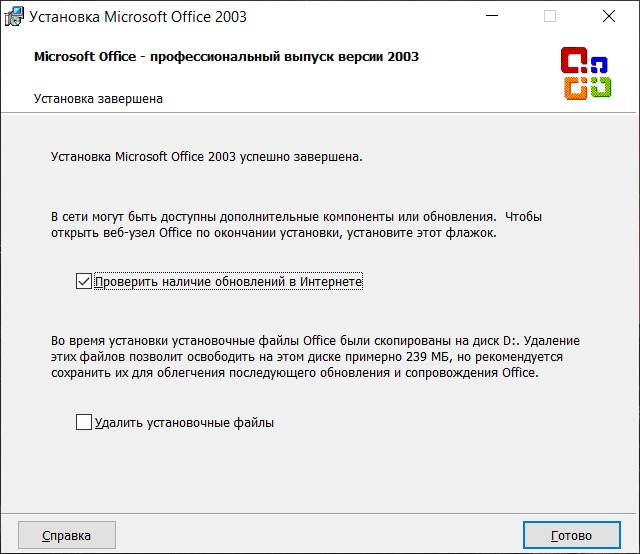The image size is (640, 554).
Task: Open the installer icon system menu in title bar
Action: click(x=14, y=17)
